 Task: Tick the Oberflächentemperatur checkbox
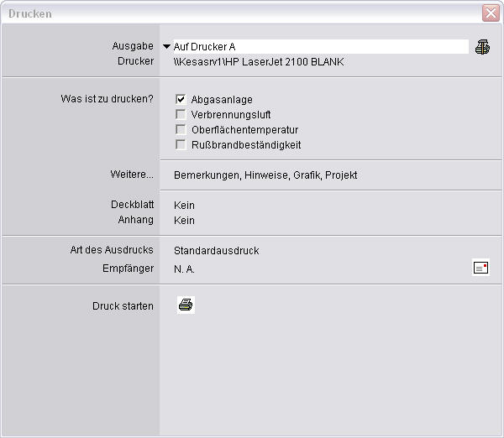(x=181, y=129)
